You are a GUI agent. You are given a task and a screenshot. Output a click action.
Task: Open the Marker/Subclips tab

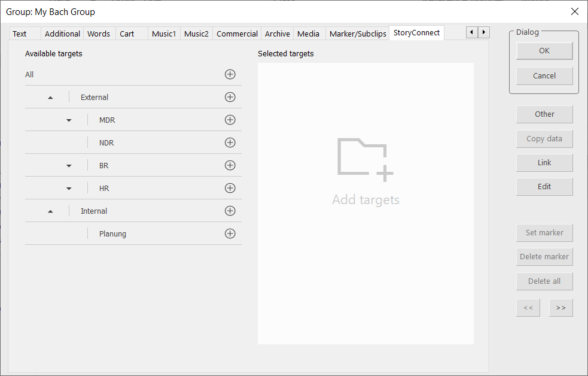pyautogui.click(x=358, y=34)
